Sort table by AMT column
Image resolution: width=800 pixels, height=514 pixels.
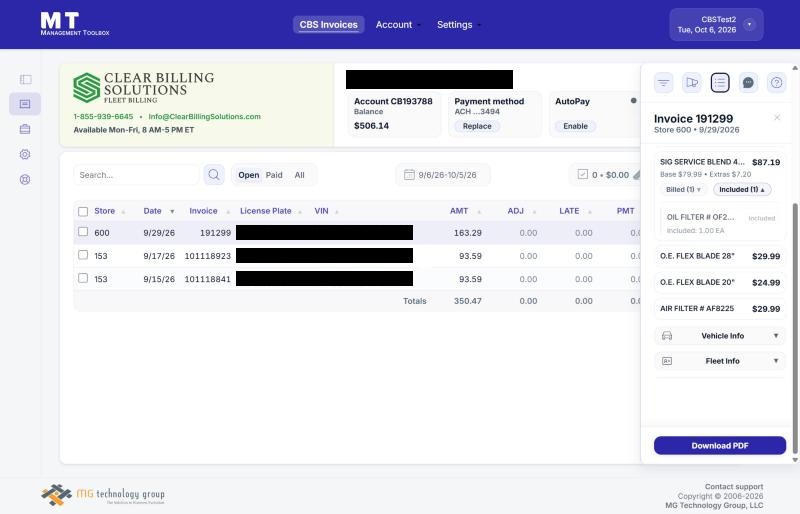click(464, 211)
